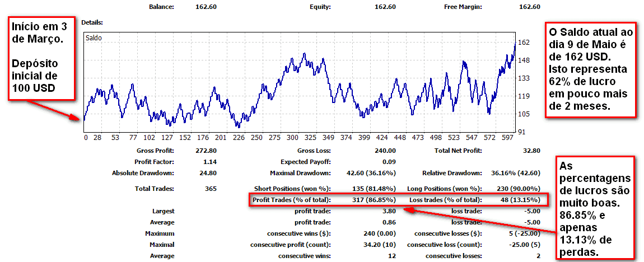
Task: Click the final 162 point on chart
Action: coord(515,43)
